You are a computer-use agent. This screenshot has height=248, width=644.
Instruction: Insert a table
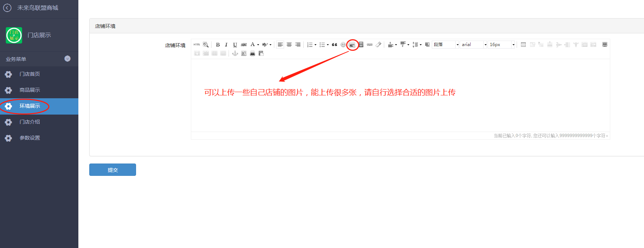523,45
